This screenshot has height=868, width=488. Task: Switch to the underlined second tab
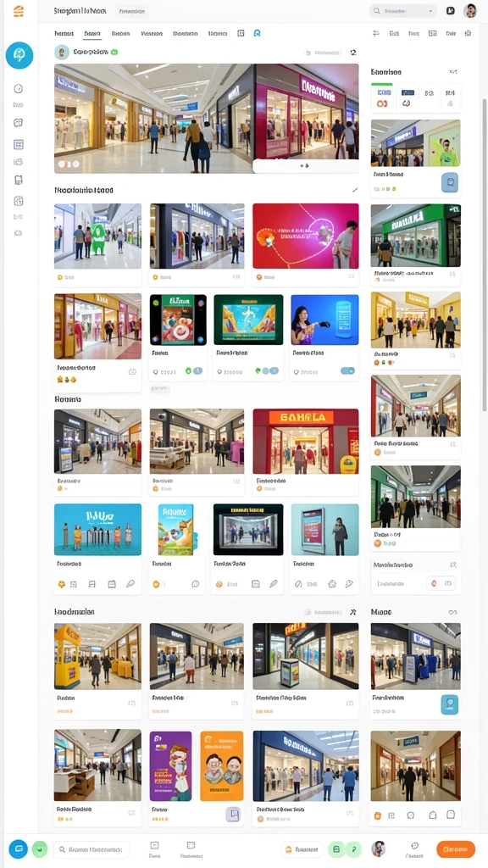pyautogui.click(x=91, y=33)
